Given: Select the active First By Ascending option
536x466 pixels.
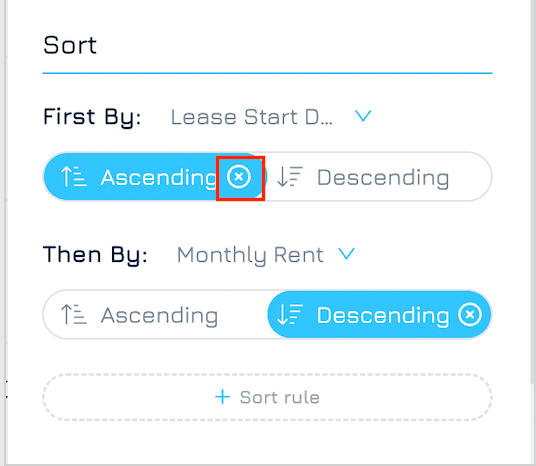Looking at the screenshot, I should 156,177.
